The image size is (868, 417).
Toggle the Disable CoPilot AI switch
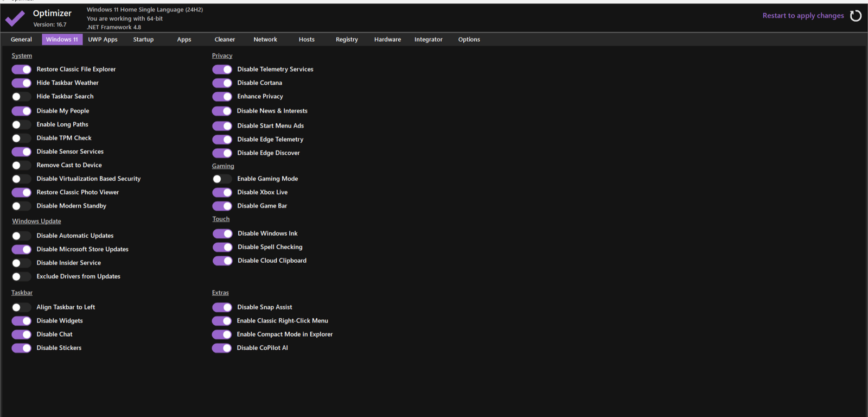point(222,348)
